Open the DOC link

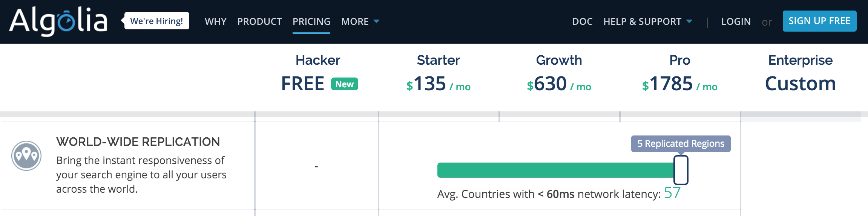(x=582, y=21)
